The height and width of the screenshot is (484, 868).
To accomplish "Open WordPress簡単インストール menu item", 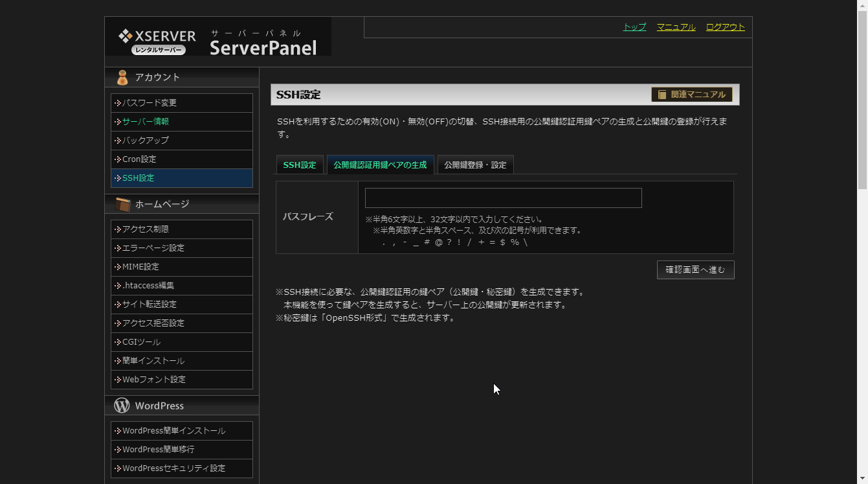I will [174, 431].
